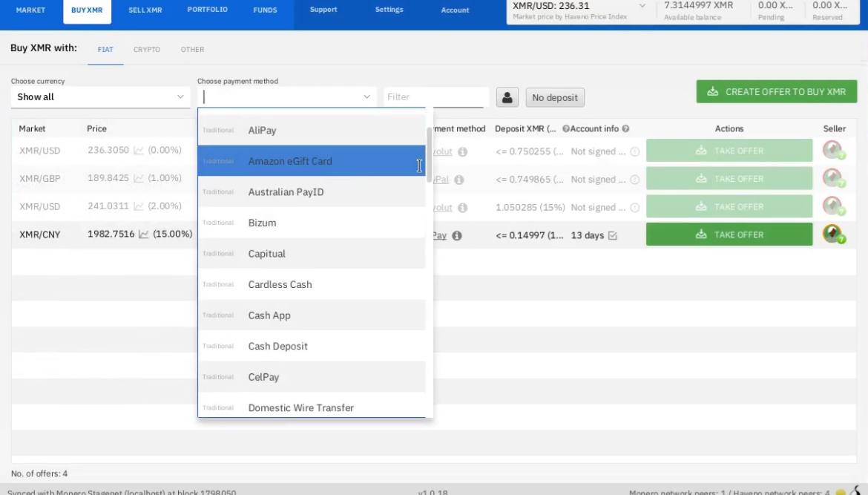868x495 pixels.
Task: Expand the Choose currency dropdown
Action: point(101,97)
